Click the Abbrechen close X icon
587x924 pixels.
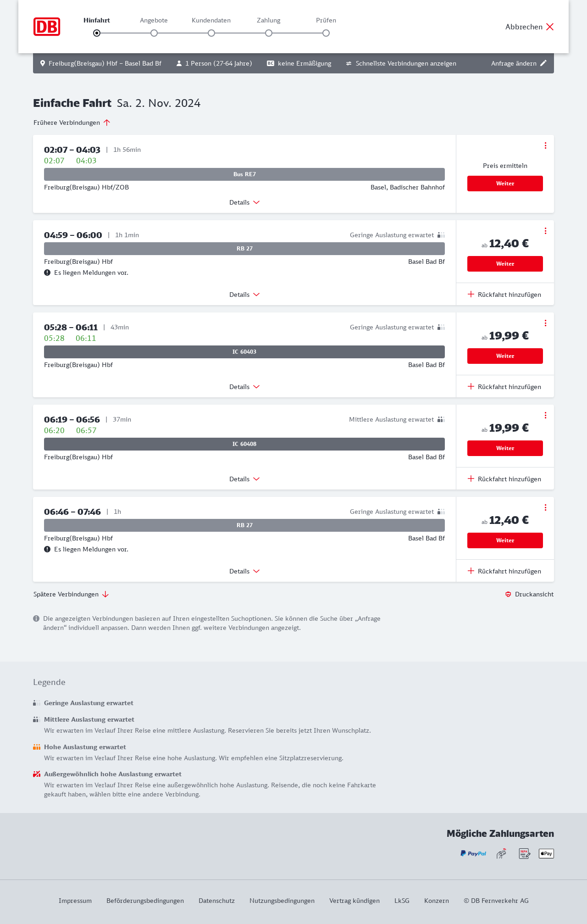(550, 27)
